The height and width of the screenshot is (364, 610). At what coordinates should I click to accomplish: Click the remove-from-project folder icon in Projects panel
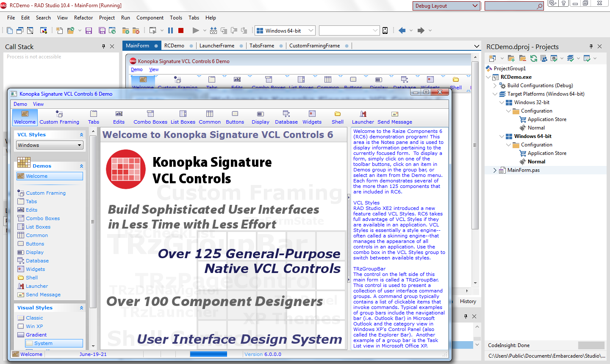pos(522,58)
